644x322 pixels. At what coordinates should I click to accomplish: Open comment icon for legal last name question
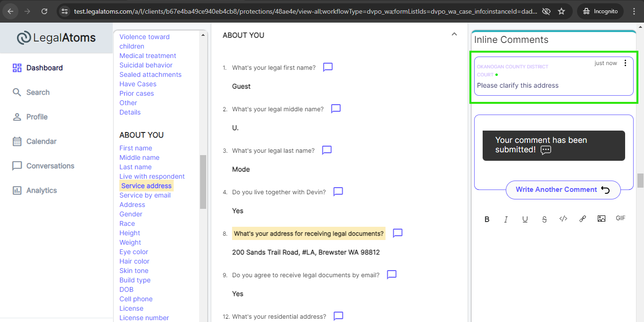pos(327,150)
